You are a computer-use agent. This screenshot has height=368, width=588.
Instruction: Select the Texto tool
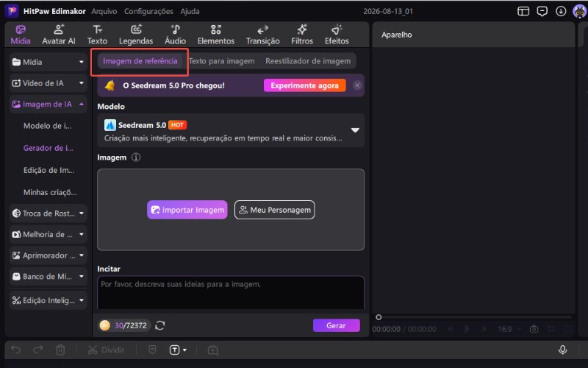pyautogui.click(x=97, y=35)
